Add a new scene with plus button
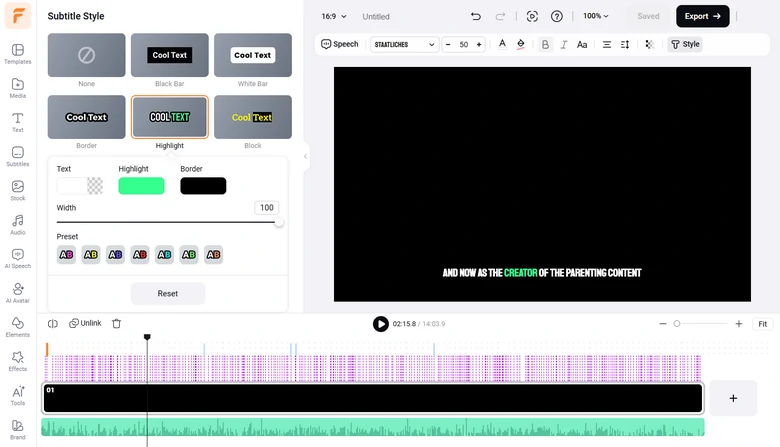 point(733,398)
